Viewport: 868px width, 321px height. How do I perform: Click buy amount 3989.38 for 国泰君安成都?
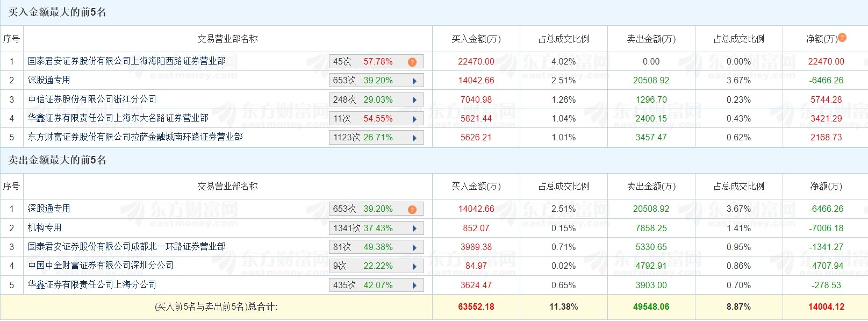(x=476, y=247)
